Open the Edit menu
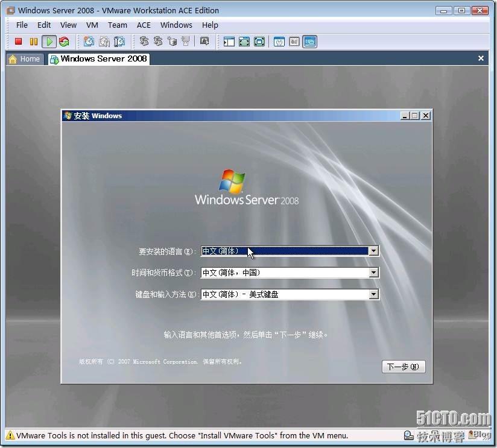The image size is (497, 448). click(44, 25)
